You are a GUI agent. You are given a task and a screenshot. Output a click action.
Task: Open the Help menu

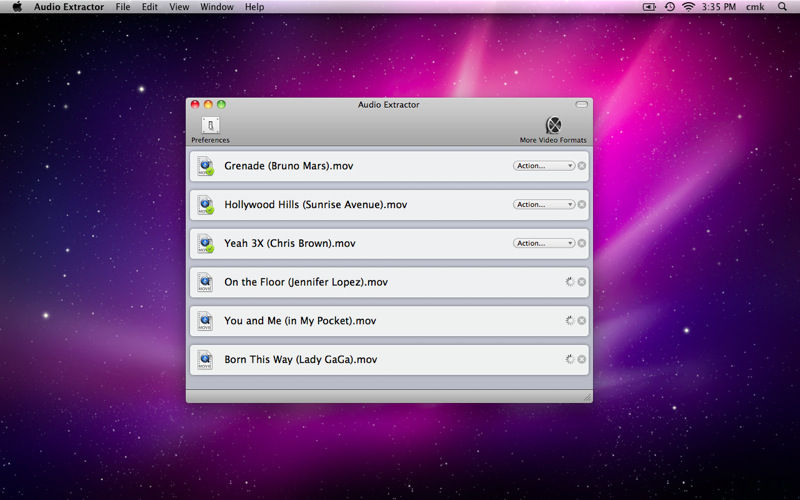point(255,7)
